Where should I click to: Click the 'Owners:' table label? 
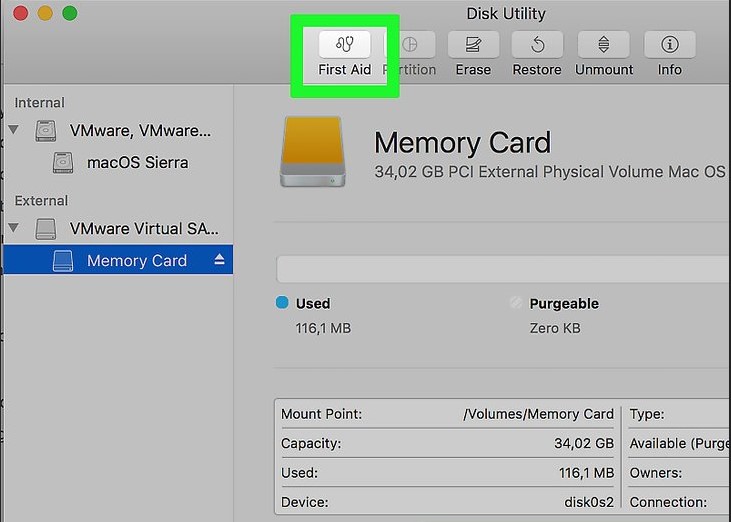coord(655,473)
